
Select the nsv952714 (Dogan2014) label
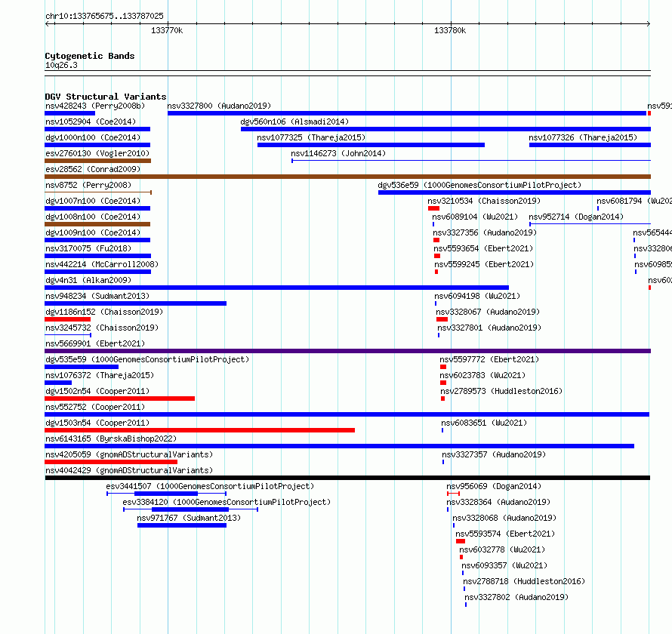coord(576,217)
